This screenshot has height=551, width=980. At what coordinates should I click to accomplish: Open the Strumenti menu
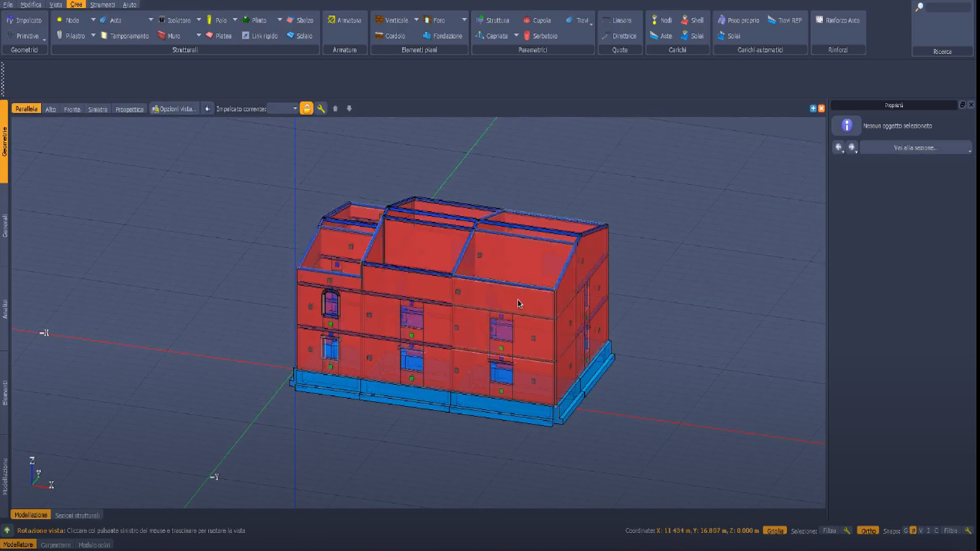102,5
